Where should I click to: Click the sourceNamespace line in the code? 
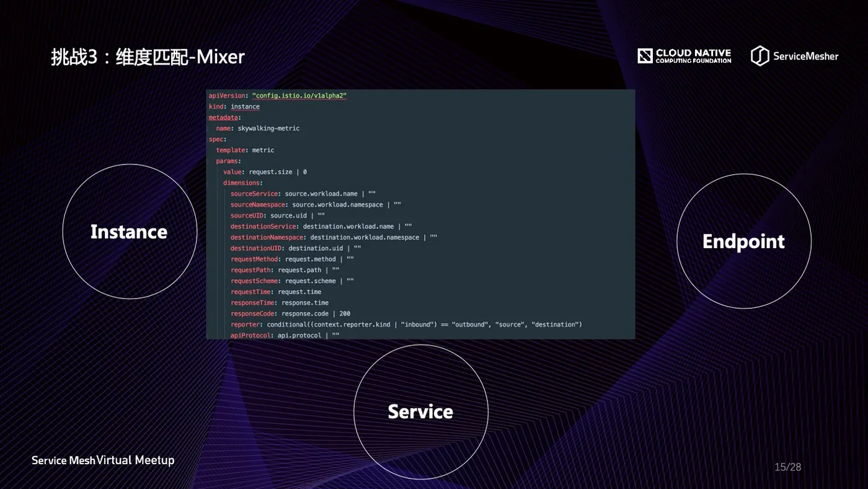click(316, 205)
